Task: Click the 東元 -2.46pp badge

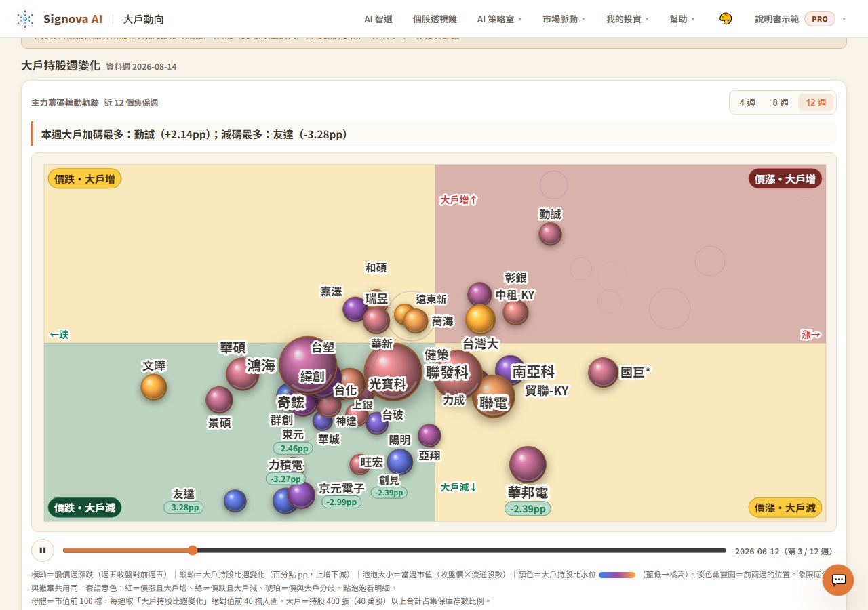Action: (x=293, y=448)
